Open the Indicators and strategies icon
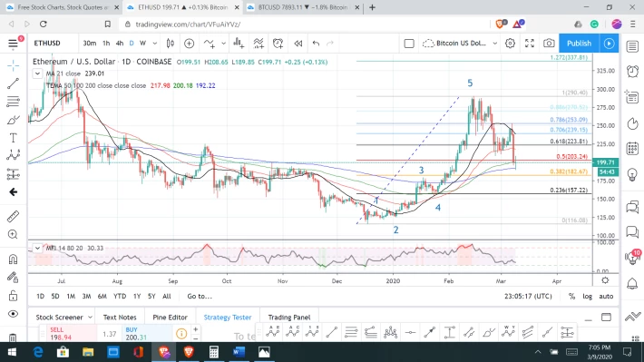The width and height of the screenshot is (644, 362). (210, 44)
